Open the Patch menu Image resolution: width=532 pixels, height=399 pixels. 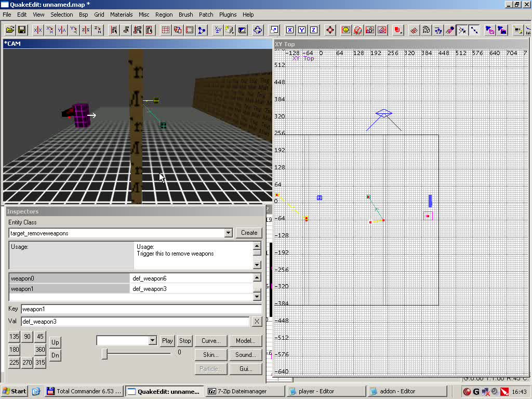206,15
